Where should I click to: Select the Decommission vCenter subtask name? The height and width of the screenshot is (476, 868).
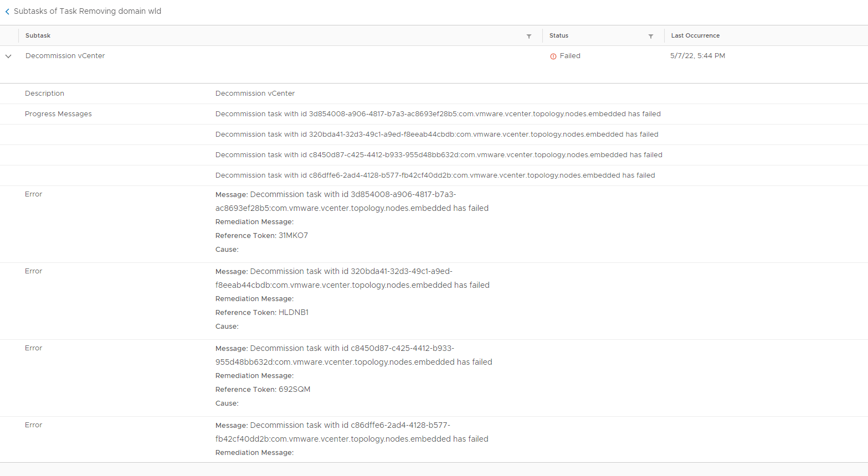[x=65, y=56]
